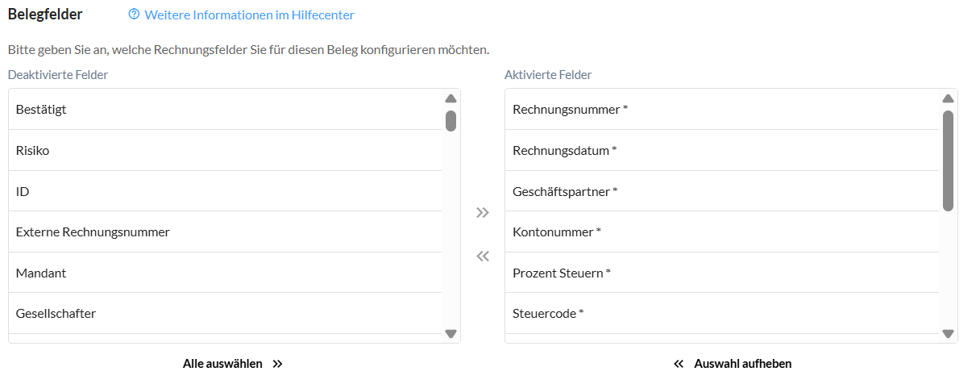
Task: Click the deactivated fields scrollbar thumb
Action: click(x=451, y=120)
